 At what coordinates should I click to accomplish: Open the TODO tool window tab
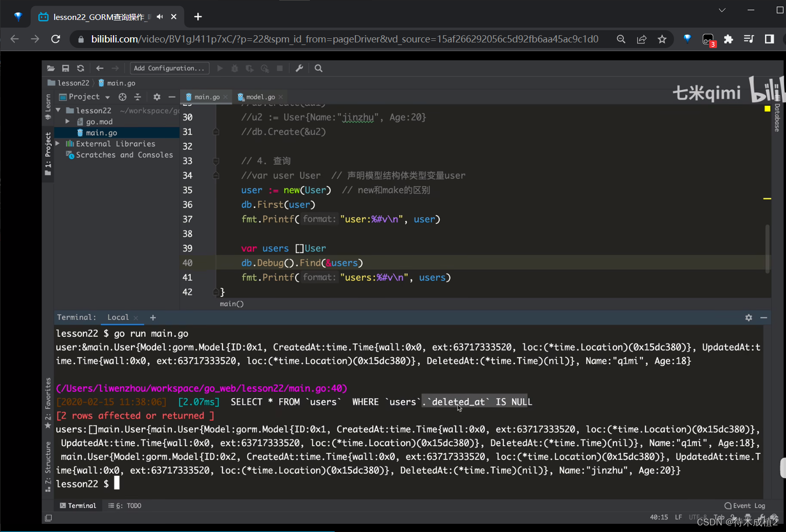coord(125,506)
